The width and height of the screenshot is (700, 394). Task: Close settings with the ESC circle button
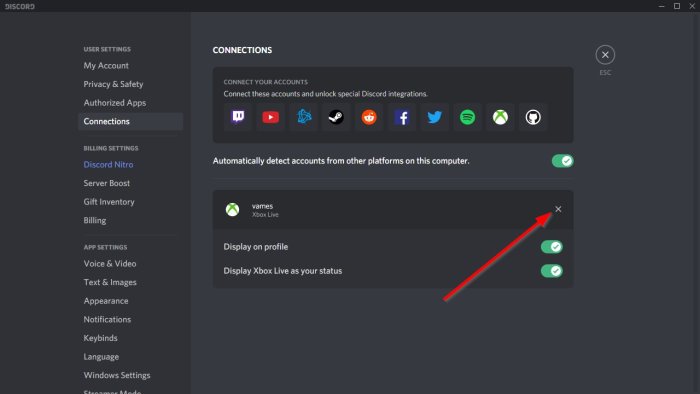click(605, 55)
